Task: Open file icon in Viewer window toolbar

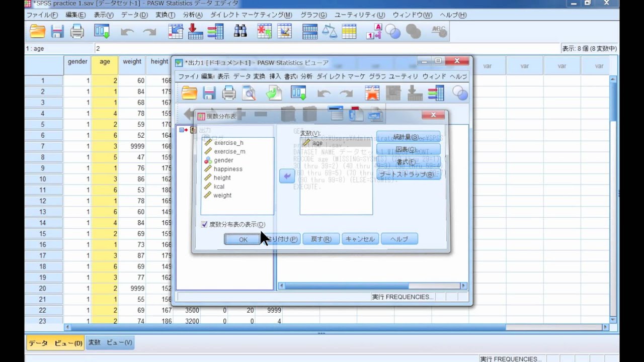Action: tap(189, 93)
